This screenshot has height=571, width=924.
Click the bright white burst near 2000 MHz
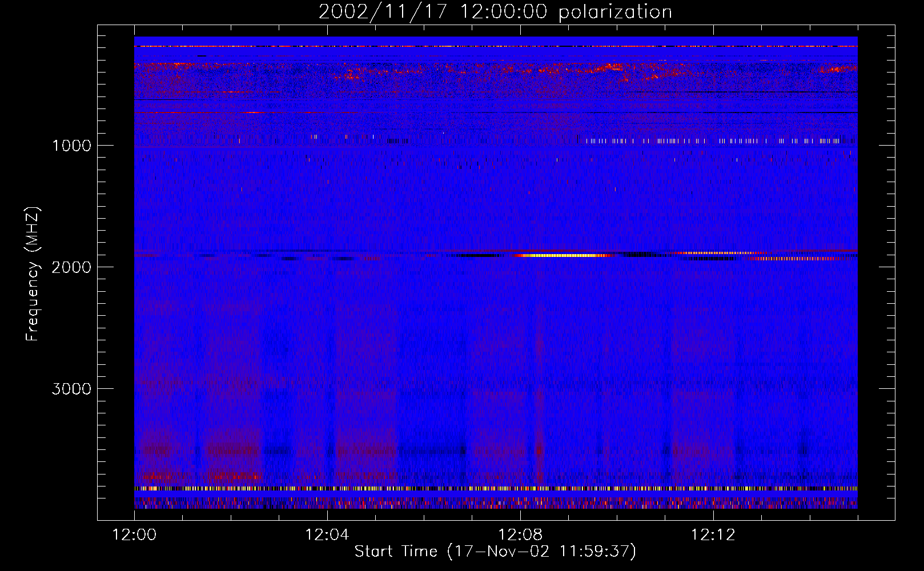pos(565,256)
